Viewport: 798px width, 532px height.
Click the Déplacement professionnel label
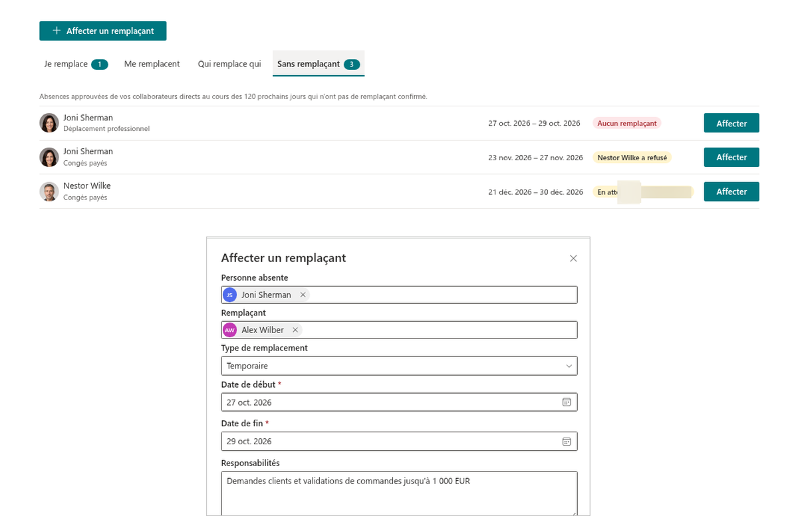(x=106, y=129)
